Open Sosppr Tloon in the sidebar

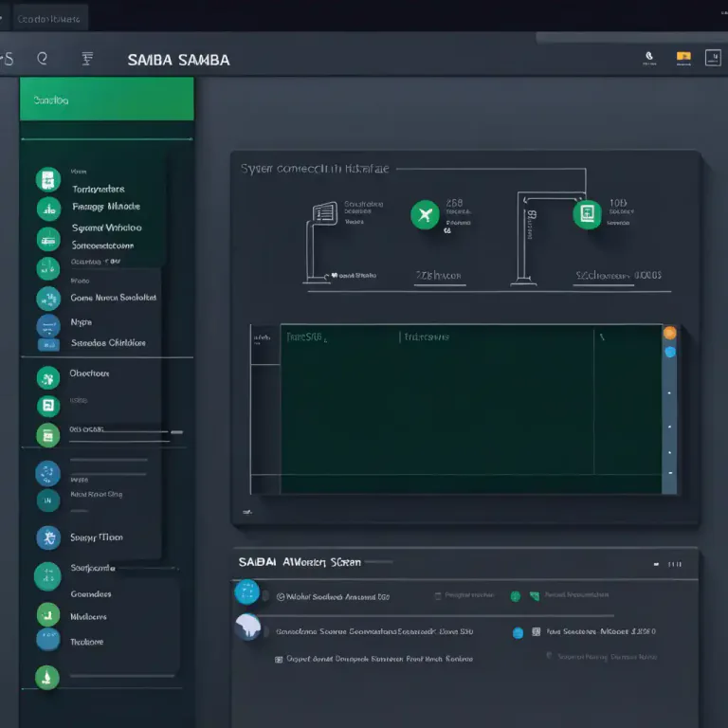[96, 537]
